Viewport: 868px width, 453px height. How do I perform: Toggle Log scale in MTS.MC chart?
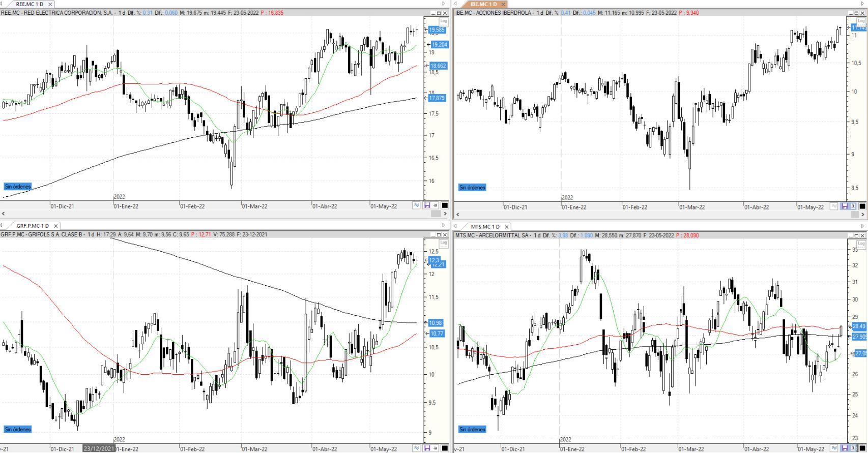tap(861, 245)
